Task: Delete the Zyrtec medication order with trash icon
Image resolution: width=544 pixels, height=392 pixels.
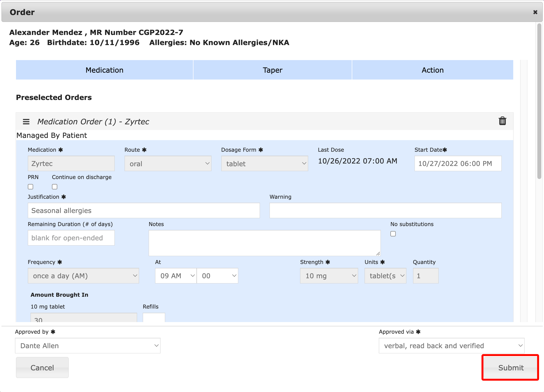Action: [x=502, y=121]
